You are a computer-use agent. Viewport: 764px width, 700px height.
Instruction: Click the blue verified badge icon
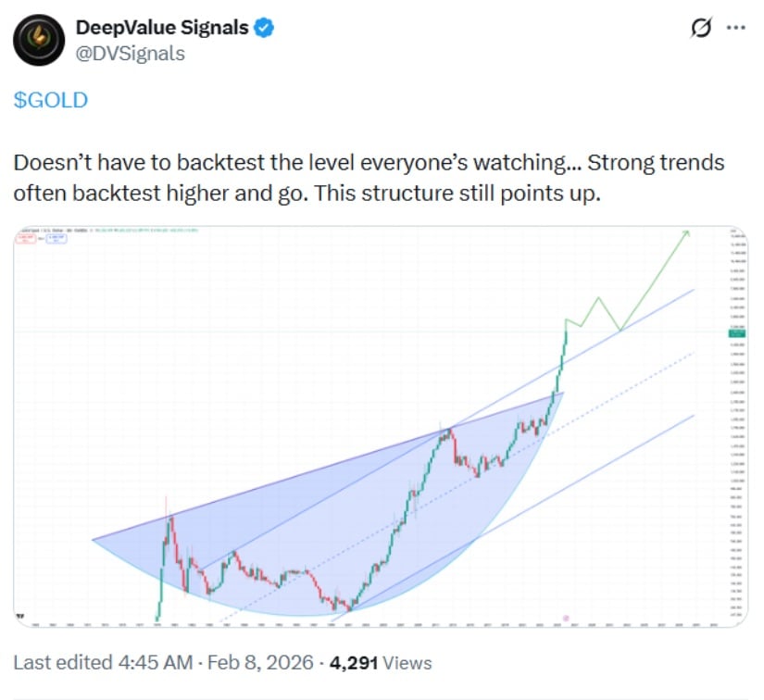[264, 28]
